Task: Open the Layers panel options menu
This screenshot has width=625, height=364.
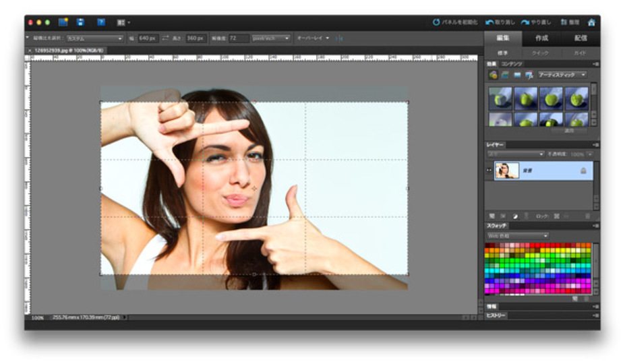Action: coord(595,145)
